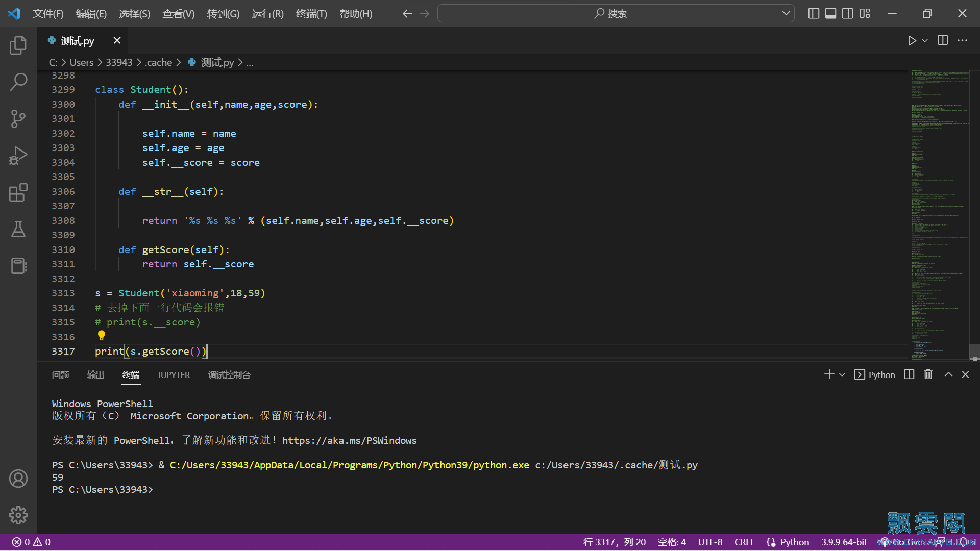The height and width of the screenshot is (551, 980).
Task: Change indentation via 空格: 4
Action: (x=672, y=542)
